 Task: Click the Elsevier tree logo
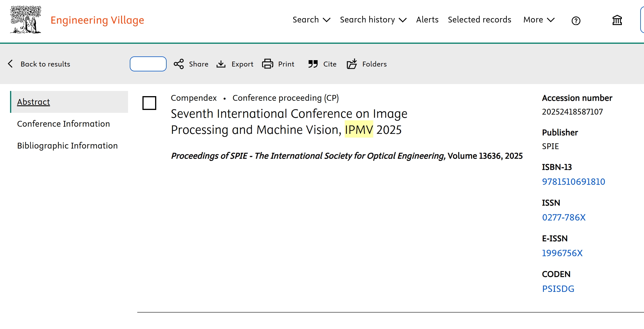coord(26,20)
